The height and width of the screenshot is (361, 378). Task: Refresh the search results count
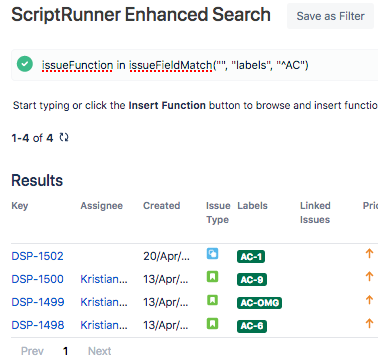pyautogui.click(x=64, y=137)
